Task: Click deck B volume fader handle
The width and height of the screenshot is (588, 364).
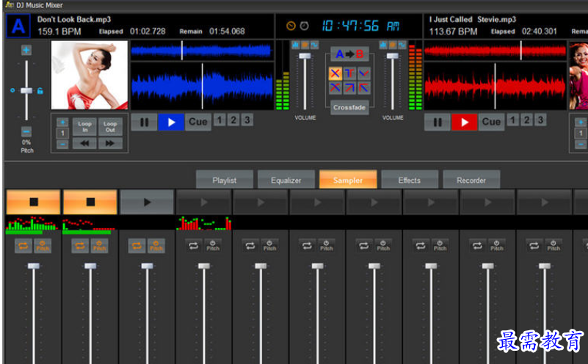Action: (x=393, y=56)
